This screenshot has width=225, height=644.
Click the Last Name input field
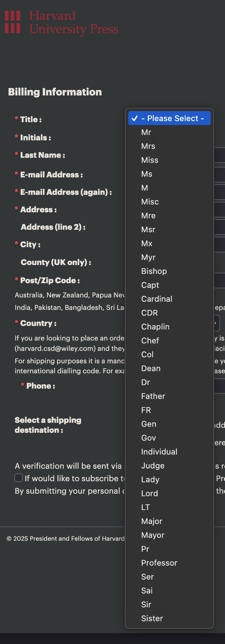pos(220,155)
